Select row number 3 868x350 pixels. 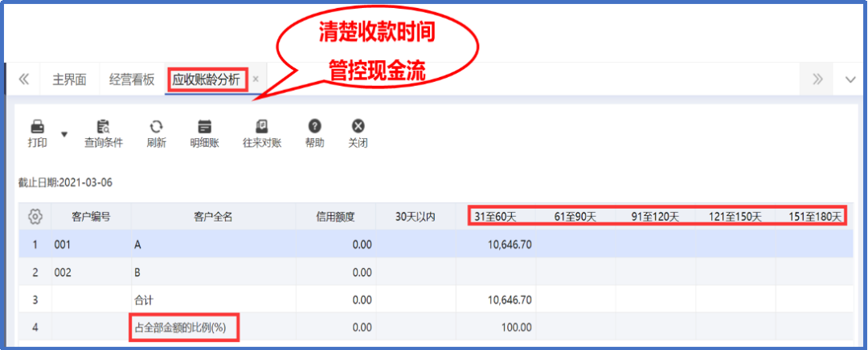coord(35,300)
